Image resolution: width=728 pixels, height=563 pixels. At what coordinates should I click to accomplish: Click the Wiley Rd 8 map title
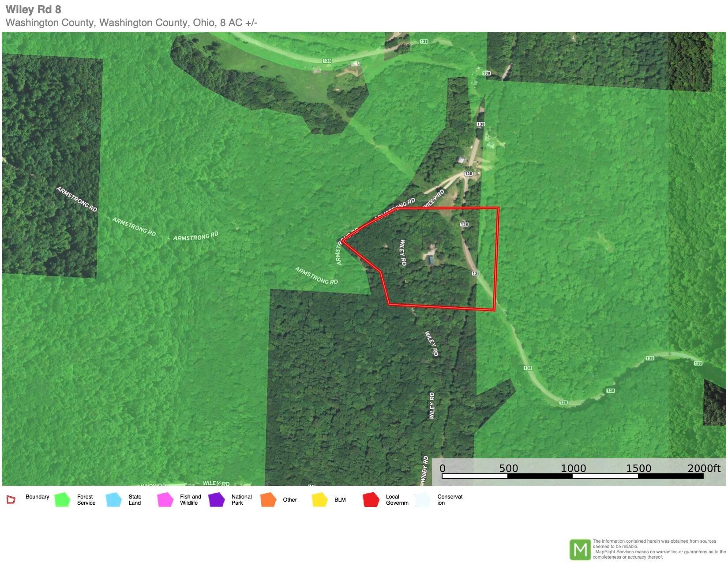[x=34, y=10]
